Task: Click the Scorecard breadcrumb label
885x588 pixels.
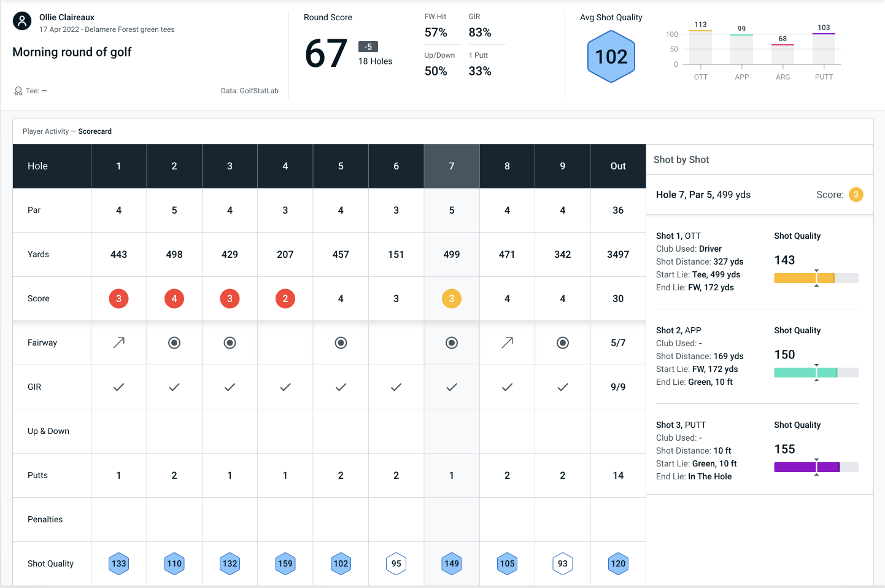Action: click(95, 131)
